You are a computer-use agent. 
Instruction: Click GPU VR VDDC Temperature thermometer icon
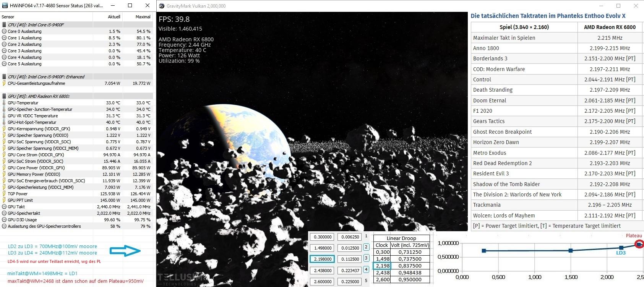coord(4,115)
